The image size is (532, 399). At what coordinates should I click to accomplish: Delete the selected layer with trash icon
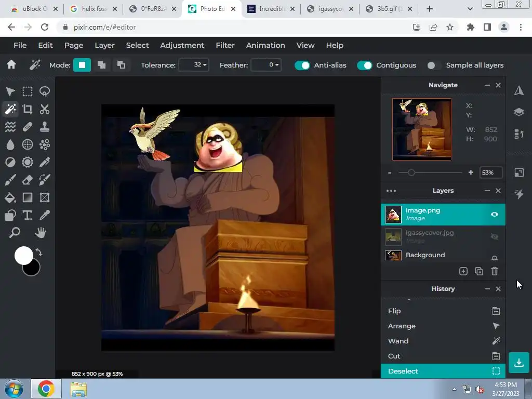495,271
